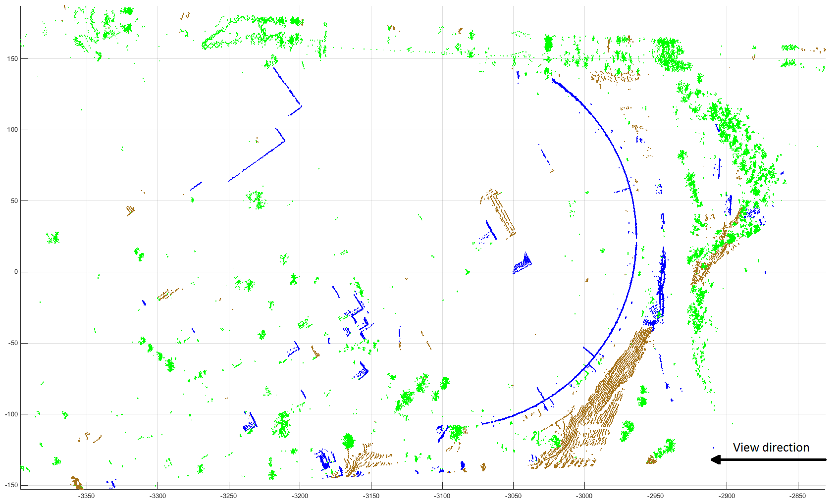Select the x-axis tick label "-3050"
Viewport: 839px width, 504px height.
(x=513, y=496)
